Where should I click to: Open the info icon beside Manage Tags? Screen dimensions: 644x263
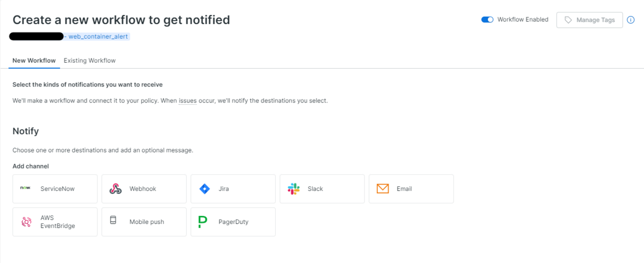tap(631, 20)
